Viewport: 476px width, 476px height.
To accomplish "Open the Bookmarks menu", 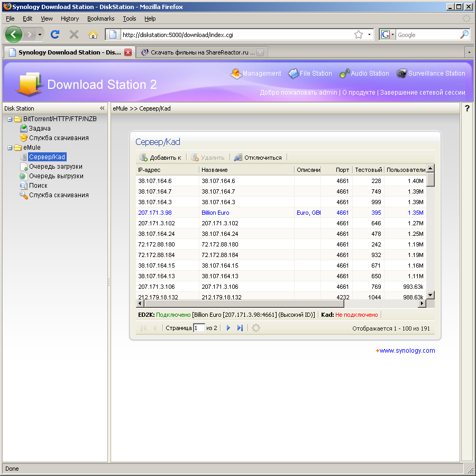I will [x=101, y=19].
